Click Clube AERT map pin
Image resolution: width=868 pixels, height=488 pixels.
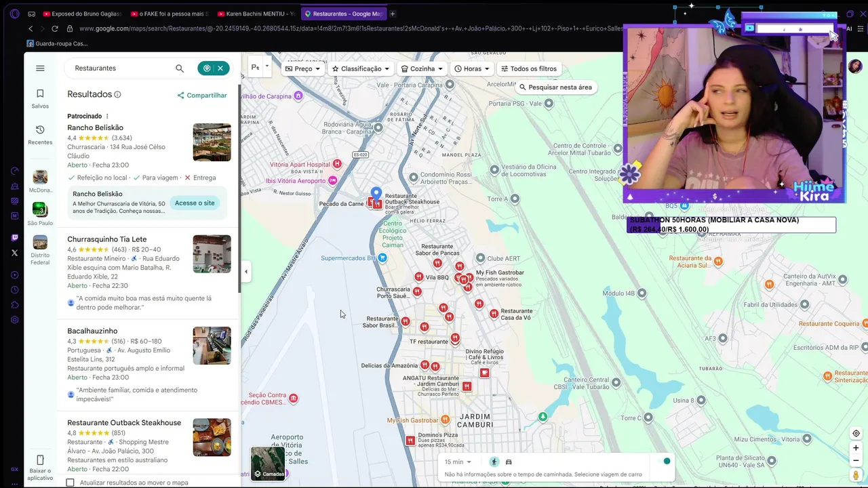click(481, 258)
